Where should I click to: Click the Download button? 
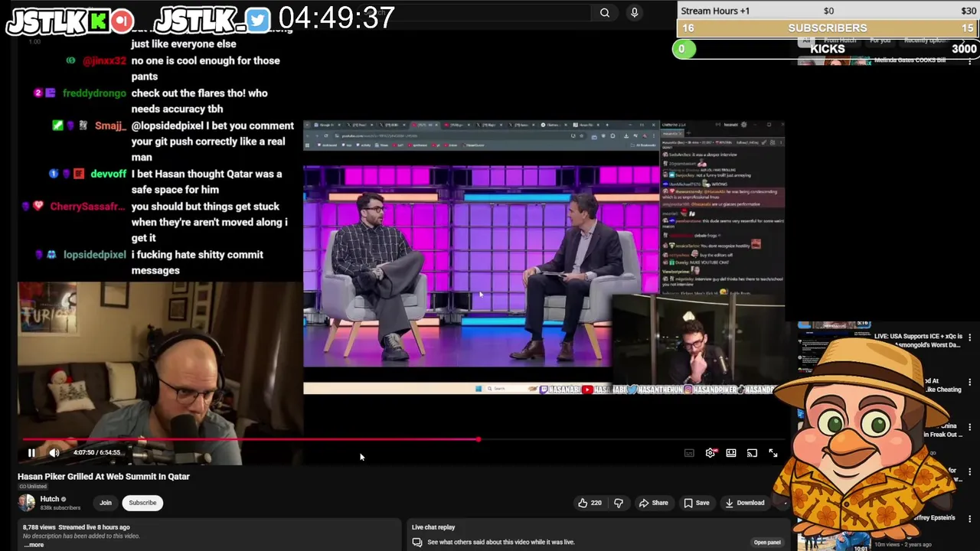(744, 503)
